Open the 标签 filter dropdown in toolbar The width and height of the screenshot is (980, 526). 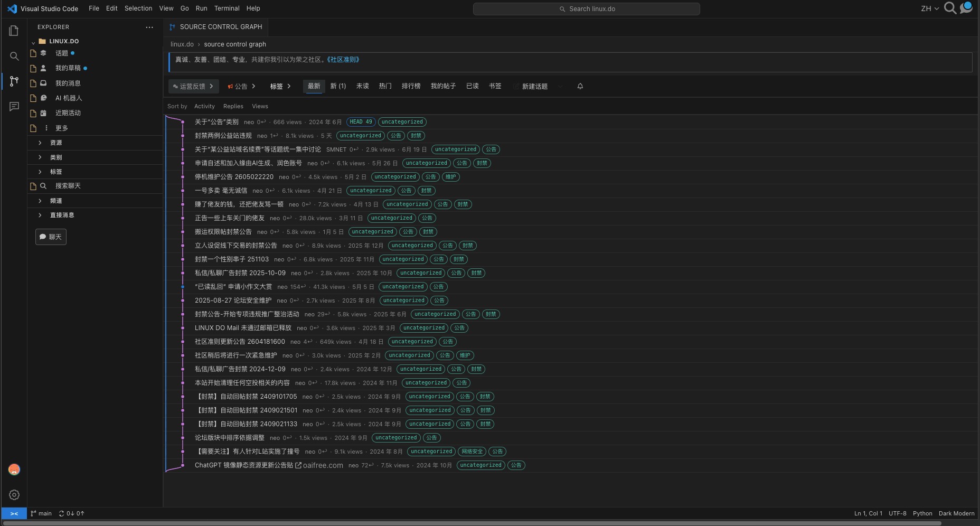click(x=280, y=86)
